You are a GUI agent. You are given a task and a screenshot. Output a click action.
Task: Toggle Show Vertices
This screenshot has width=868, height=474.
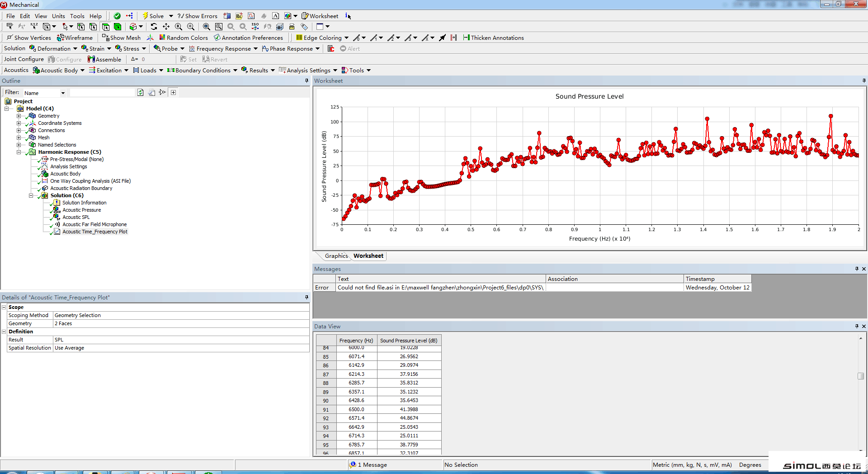[28, 38]
